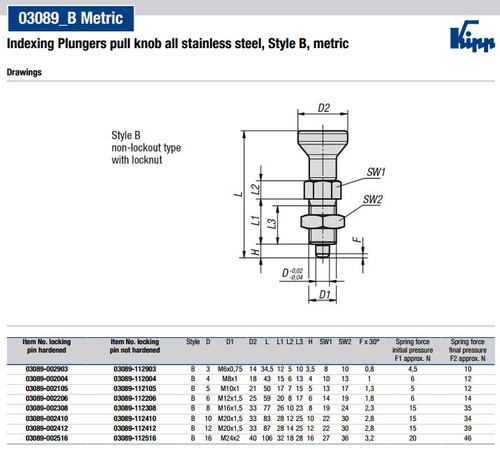
Task: Click item number 03089-112412
Action: 135,428
